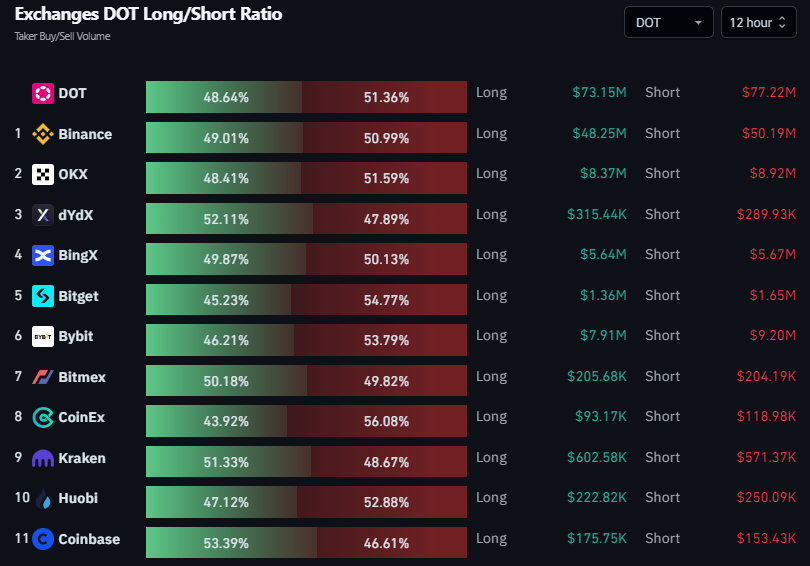
Task: Click the OKX exchange logo
Action: [43, 175]
